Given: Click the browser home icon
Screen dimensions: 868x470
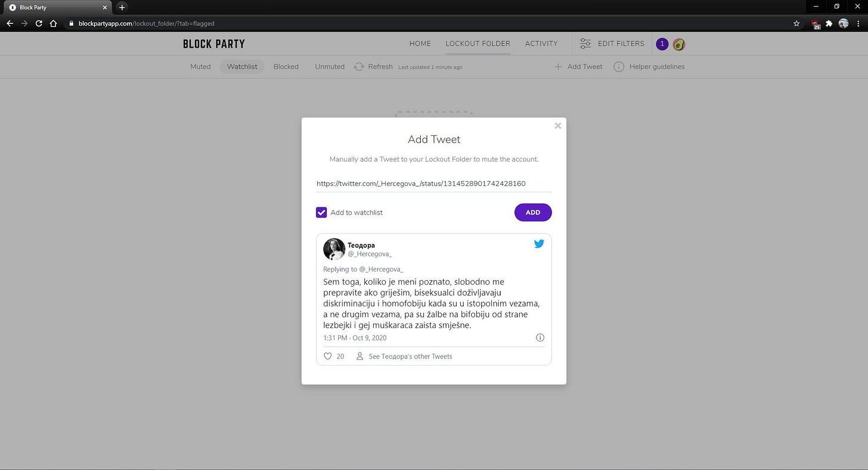Looking at the screenshot, I should 54,24.
